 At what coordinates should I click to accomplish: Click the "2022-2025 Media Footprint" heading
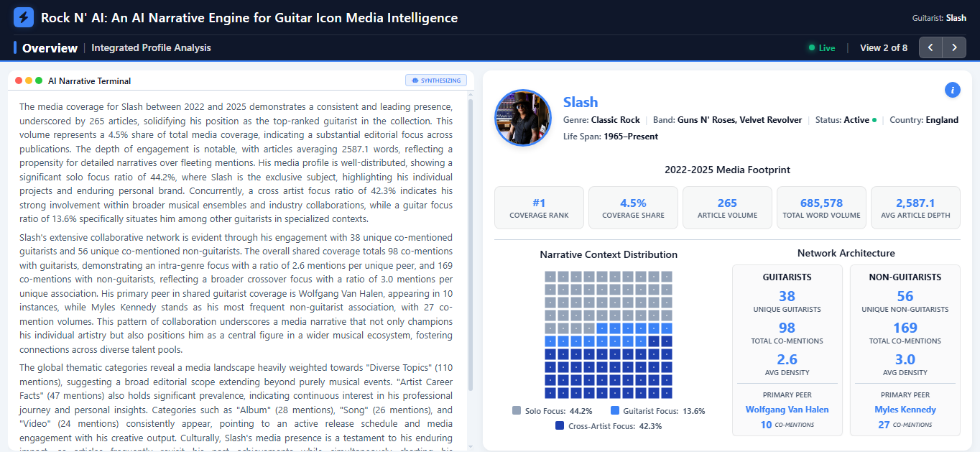tap(727, 170)
